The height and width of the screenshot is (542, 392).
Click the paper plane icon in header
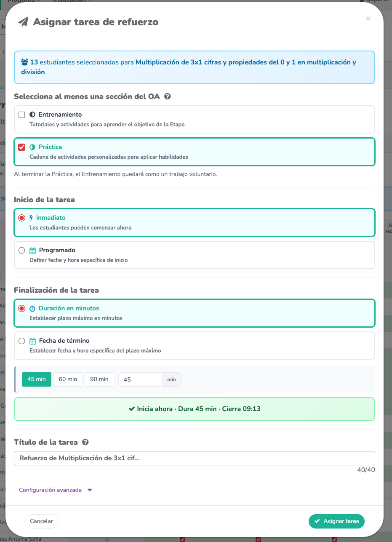click(24, 22)
